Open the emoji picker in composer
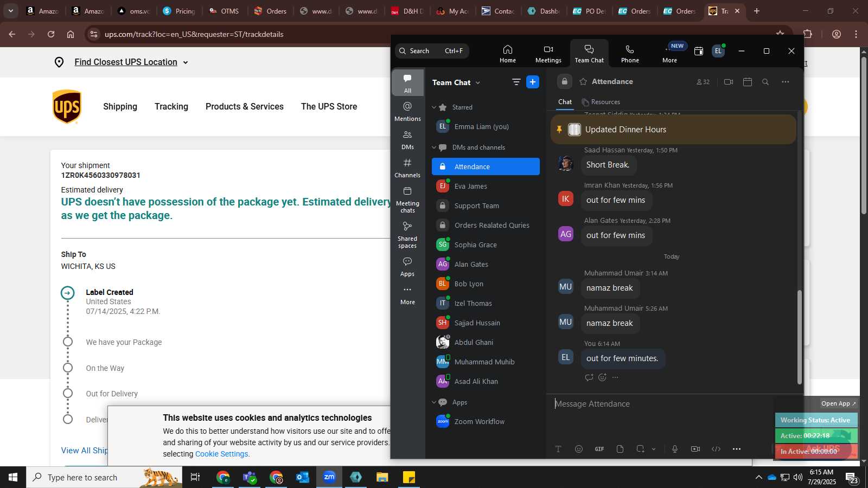 [579, 449]
